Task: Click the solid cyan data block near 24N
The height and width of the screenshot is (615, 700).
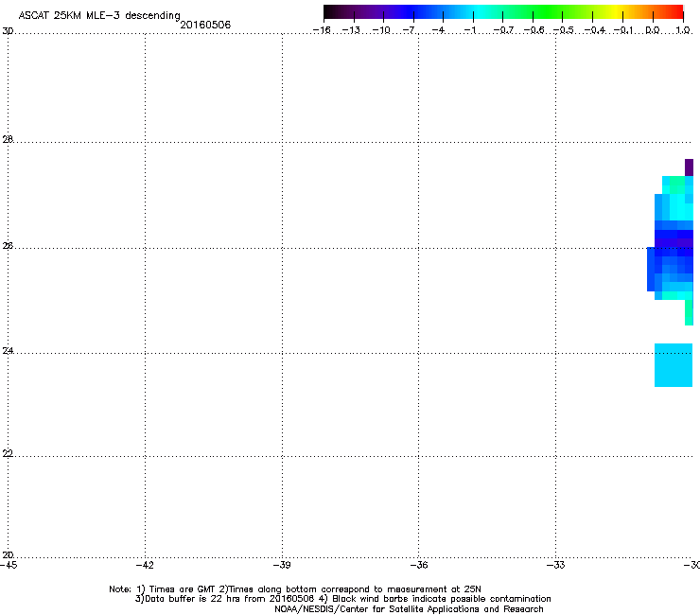Action: 674,365
